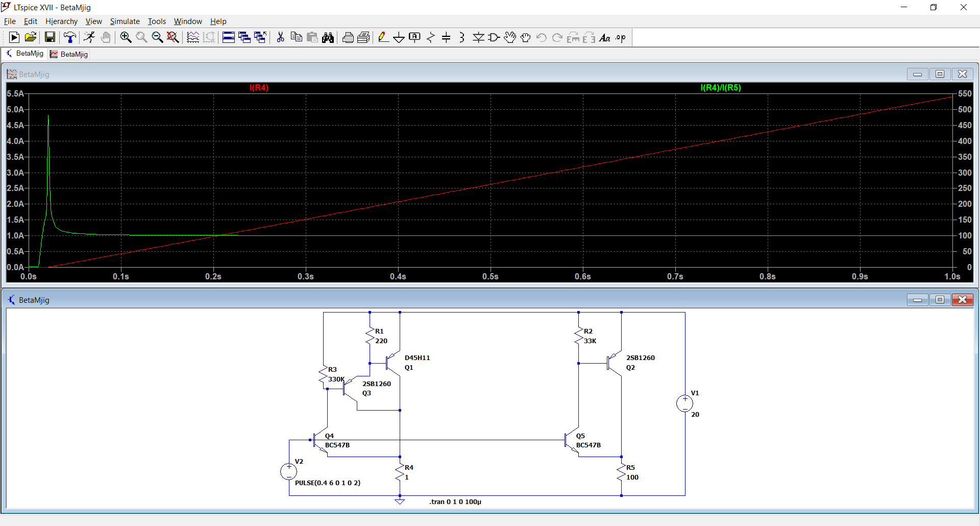Click the V1 source value 20
Image resolution: width=980 pixels, height=526 pixels.
(x=695, y=415)
